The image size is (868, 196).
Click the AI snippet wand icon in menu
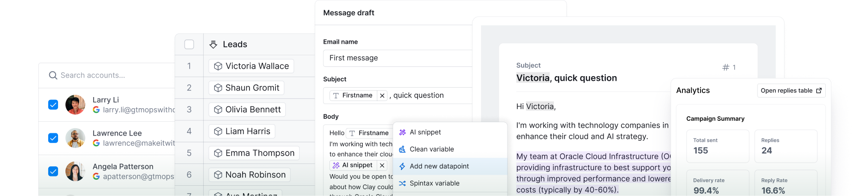pyautogui.click(x=402, y=132)
